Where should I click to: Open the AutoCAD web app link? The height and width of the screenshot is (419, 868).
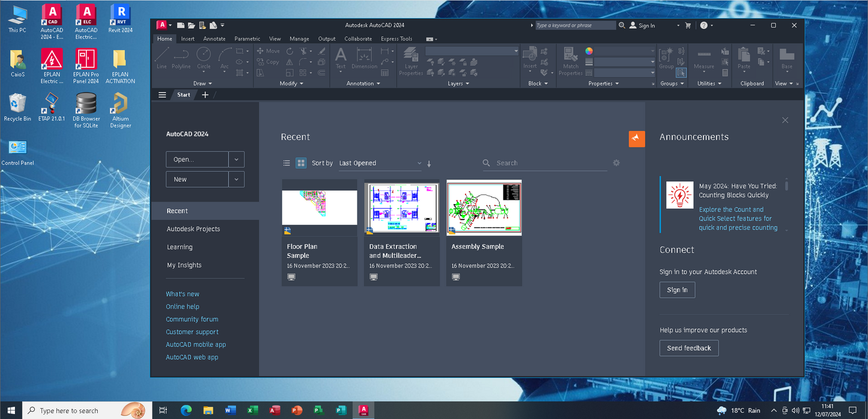tap(192, 357)
